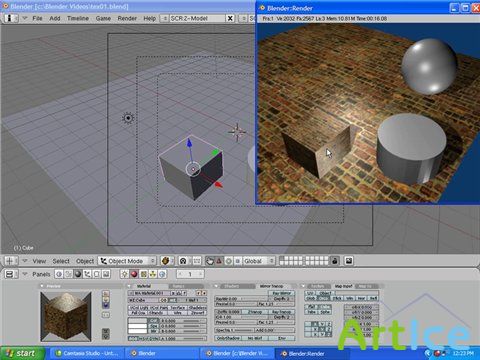Viewport: 480px width, 360px height.
Task: Open the Scene context panel icon
Action: (x=106, y=274)
